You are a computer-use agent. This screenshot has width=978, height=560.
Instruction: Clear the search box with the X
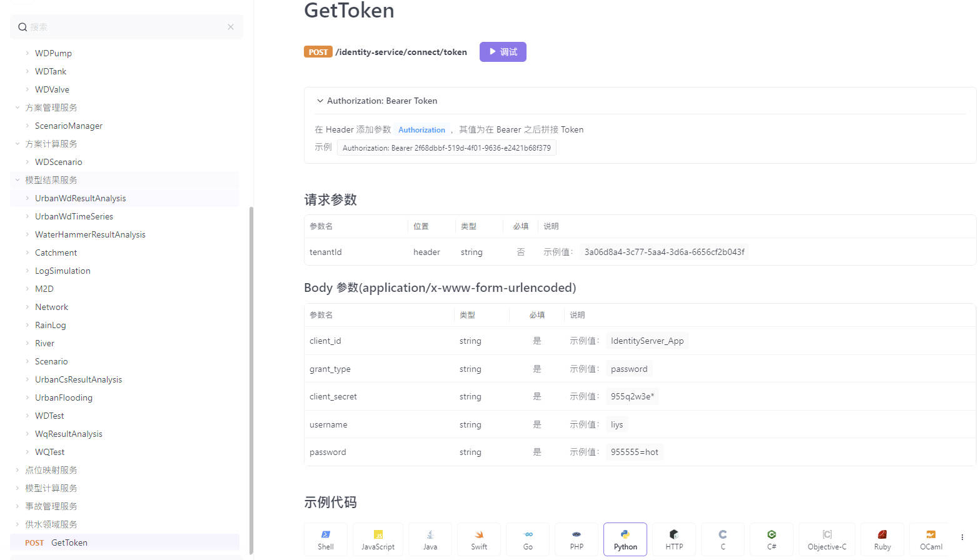pyautogui.click(x=231, y=27)
